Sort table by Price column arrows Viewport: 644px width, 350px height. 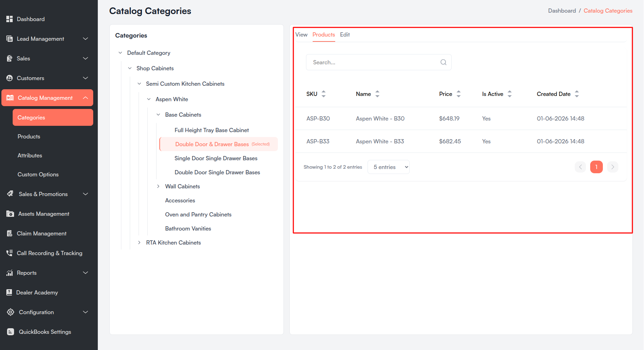459,94
